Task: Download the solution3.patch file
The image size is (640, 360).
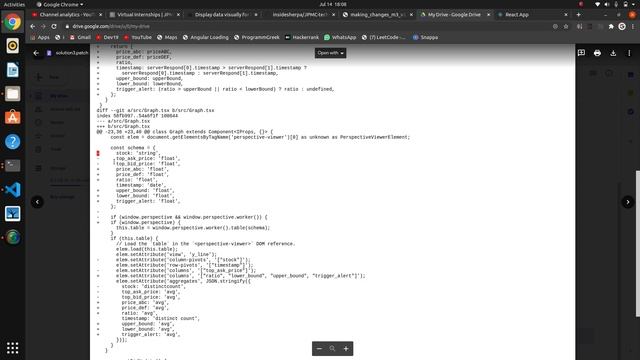Action: point(613,53)
